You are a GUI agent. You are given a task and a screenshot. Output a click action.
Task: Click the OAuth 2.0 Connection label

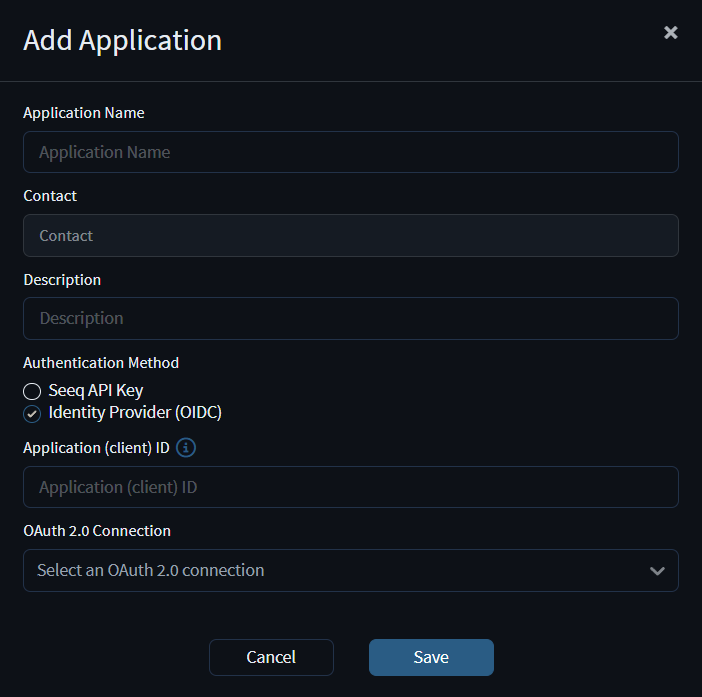pyautogui.click(x=97, y=530)
